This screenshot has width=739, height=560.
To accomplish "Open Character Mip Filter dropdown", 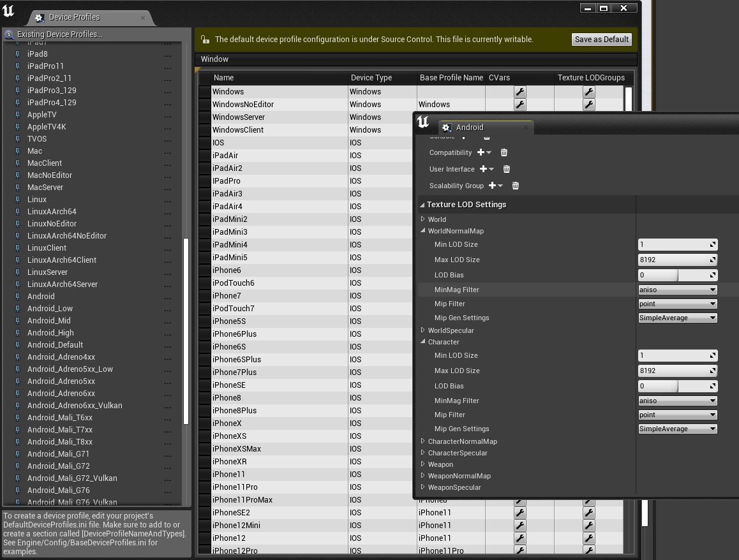I will coord(678,415).
